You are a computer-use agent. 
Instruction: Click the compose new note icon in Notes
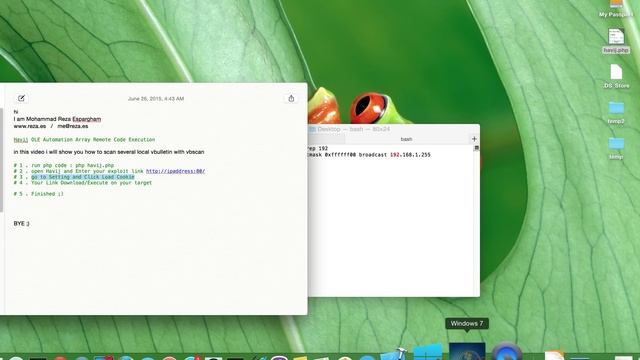point(21,98)
